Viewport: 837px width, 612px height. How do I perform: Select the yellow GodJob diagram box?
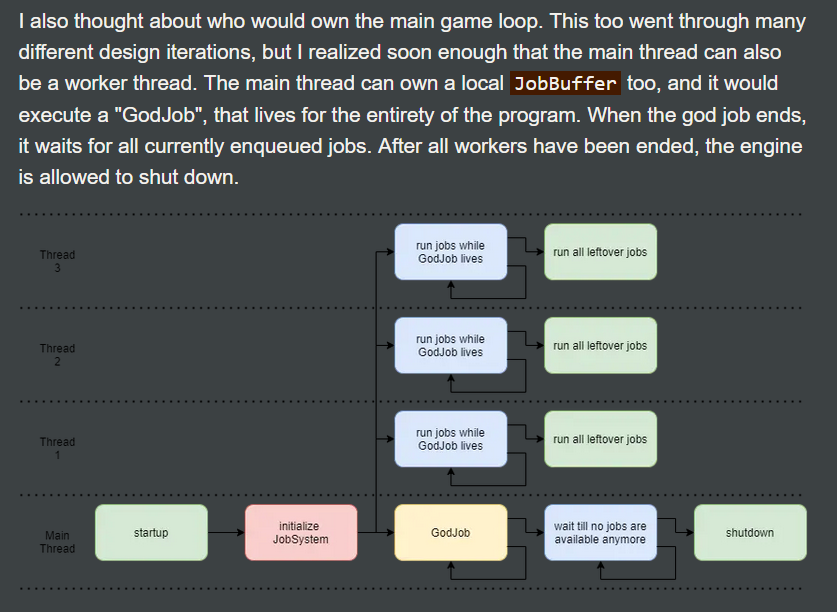coord(450,533)
